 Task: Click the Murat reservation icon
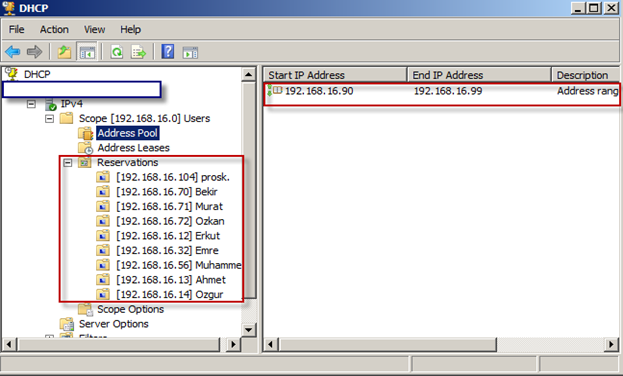(103, 206)
